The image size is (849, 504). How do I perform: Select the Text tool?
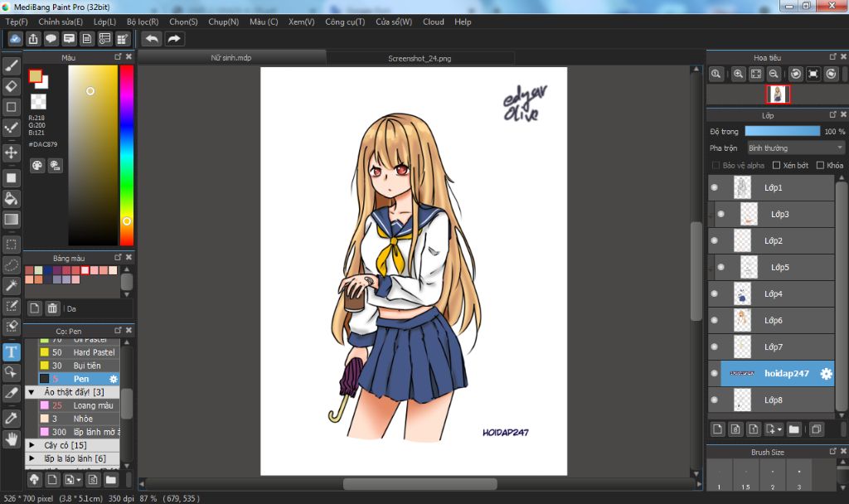(x=12, y=351)
